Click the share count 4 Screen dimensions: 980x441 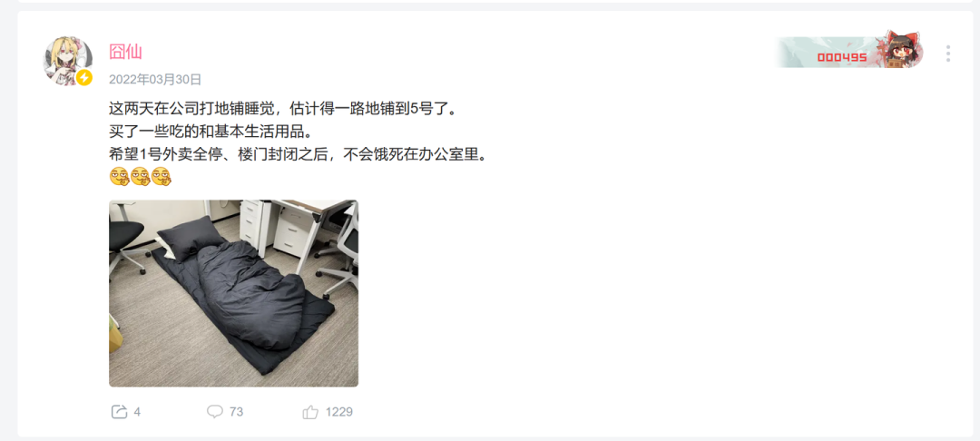137,412
